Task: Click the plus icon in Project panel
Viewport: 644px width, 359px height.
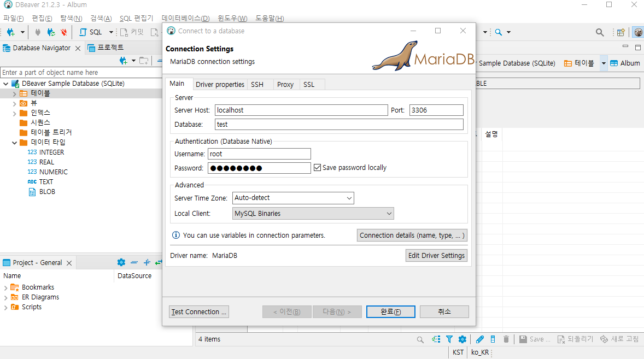Action: point(147,262)
